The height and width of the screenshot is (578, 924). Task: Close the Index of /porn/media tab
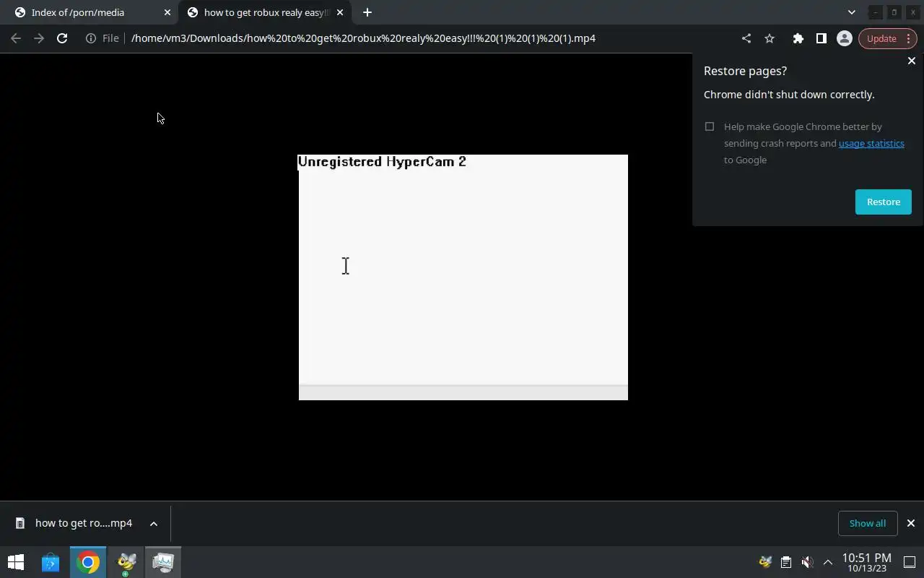point(167,12)
